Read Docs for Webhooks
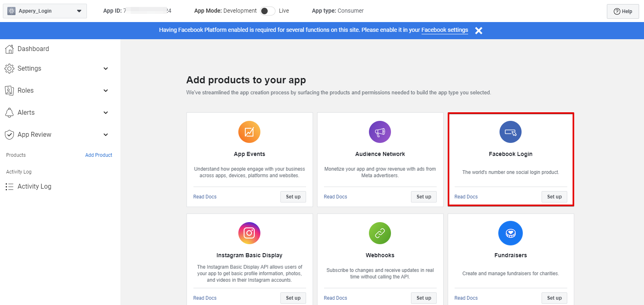644x305 pixels. coord(335,298)
